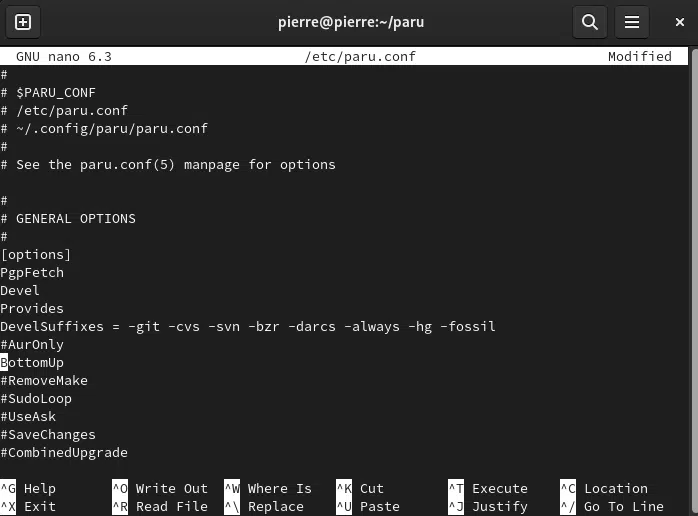This screenshot has width=698, height=516.
Task: Place cursor on #AurOnly line
Action: (x=32, y=345)
